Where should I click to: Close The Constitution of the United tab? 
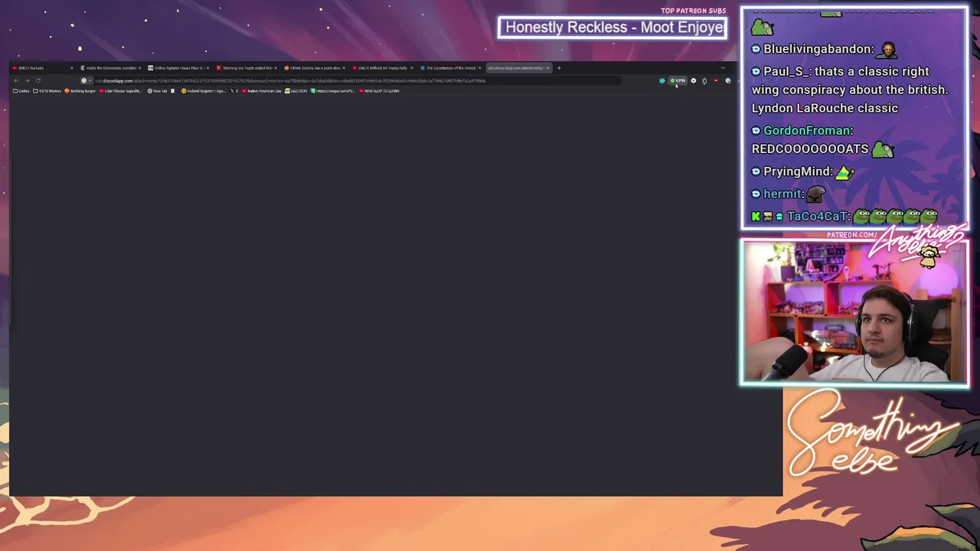[479, 68]
